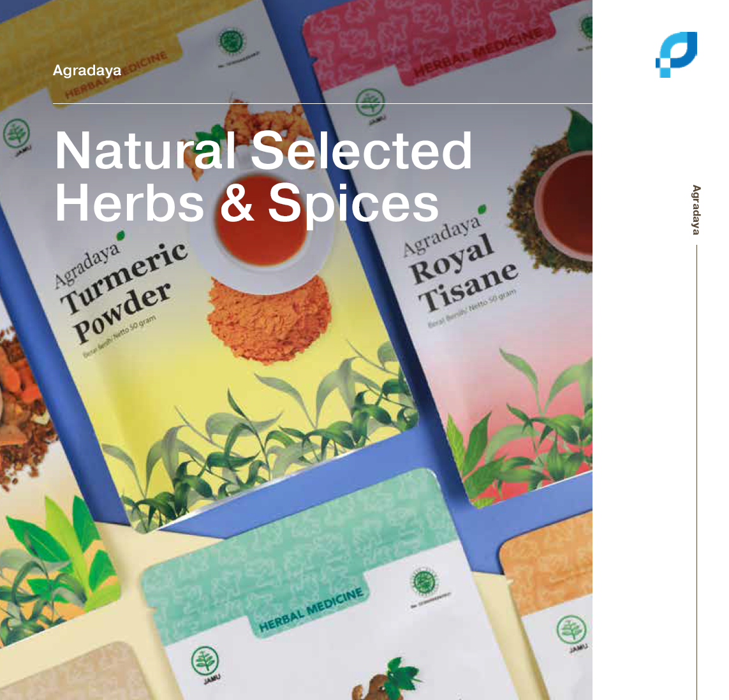Click the blue pixel logo icon

coord(677,54)
